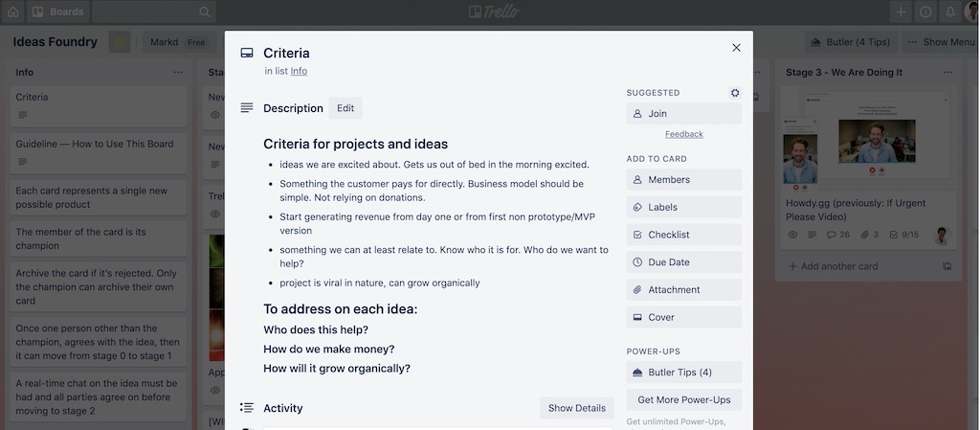
Task: Click 'How do we make money?' line
Action: point(329,349)
